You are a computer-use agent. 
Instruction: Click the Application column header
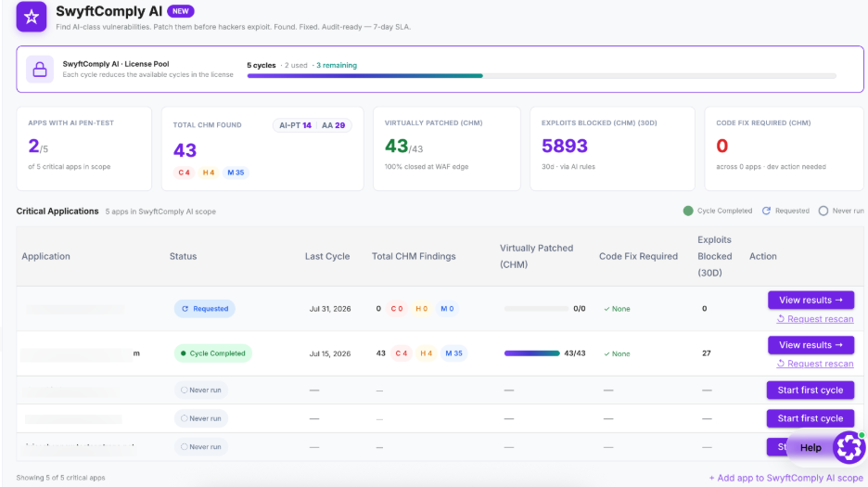[x=46, y=256]
